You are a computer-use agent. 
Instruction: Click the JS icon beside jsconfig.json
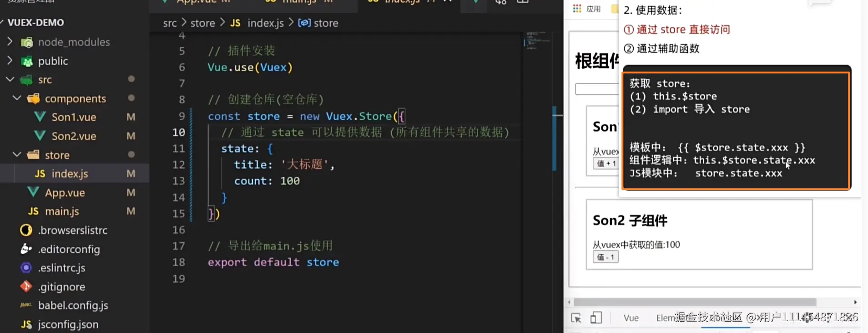tap(26, 324)
